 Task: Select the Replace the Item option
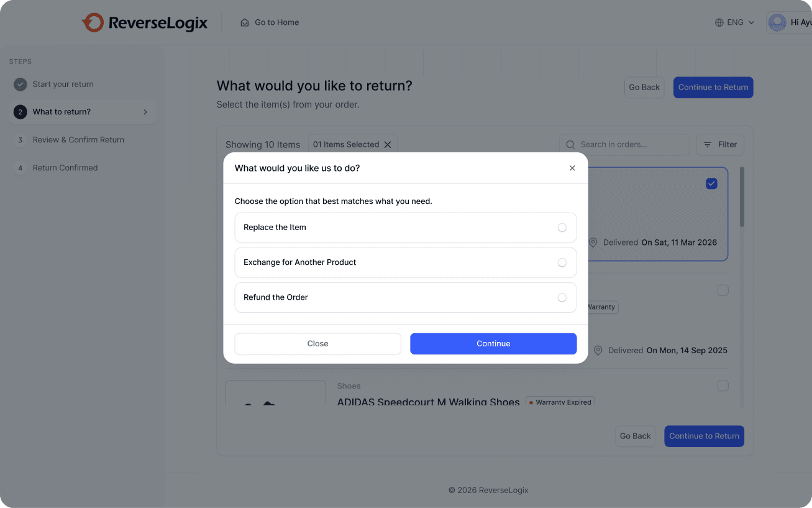[562, 228]
